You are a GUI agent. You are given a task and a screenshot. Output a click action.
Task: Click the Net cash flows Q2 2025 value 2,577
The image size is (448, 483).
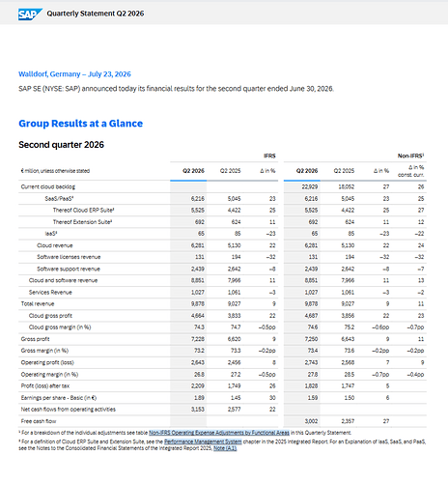pyautogui.click(x=235, y=410)
